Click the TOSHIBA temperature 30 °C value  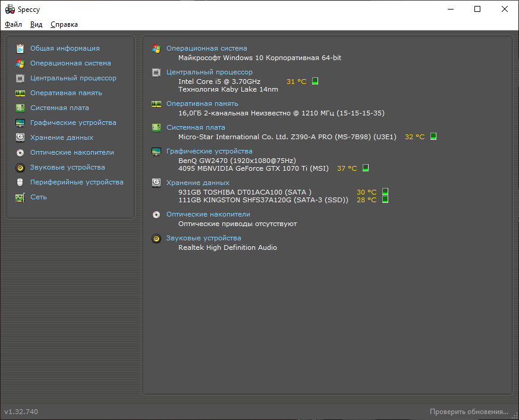pyautogui.click(x=366, y=192)
